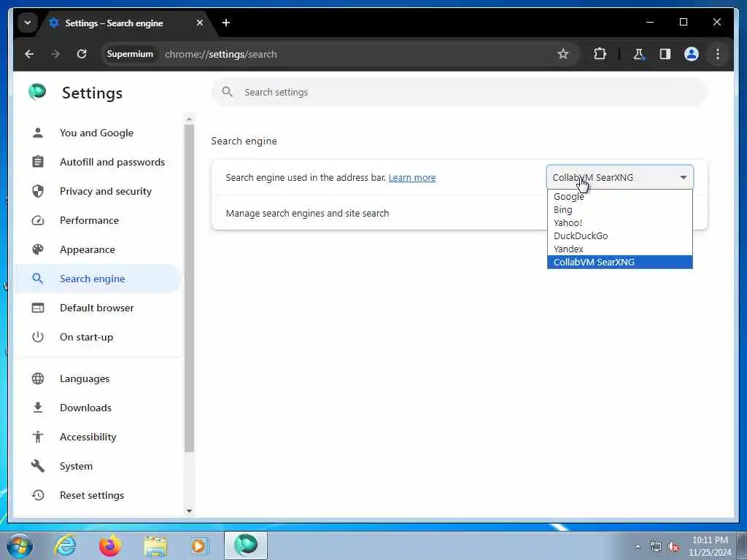747x560 pixels.
Task: Click the muted volume tray icon
Action: coord(673,547)
